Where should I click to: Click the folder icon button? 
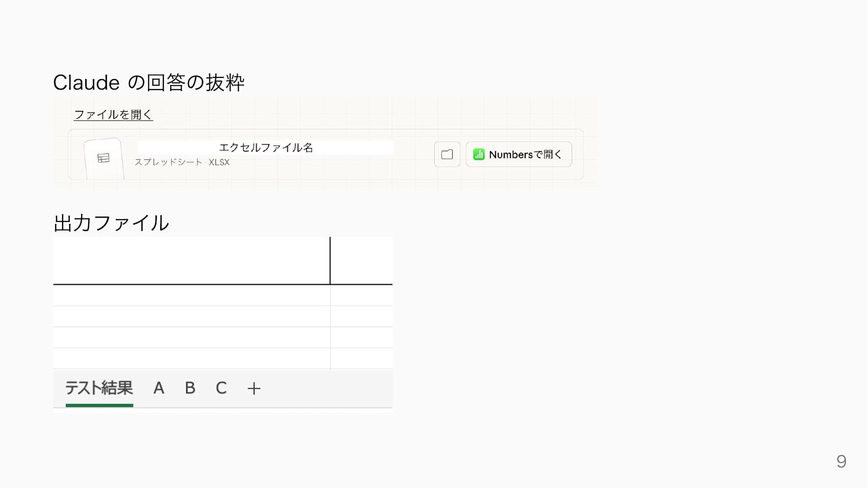tap(447, 154)
